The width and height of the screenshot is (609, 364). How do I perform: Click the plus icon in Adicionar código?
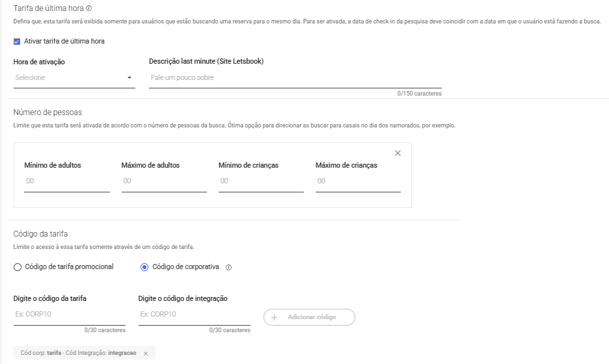click(x=274, y=317)
